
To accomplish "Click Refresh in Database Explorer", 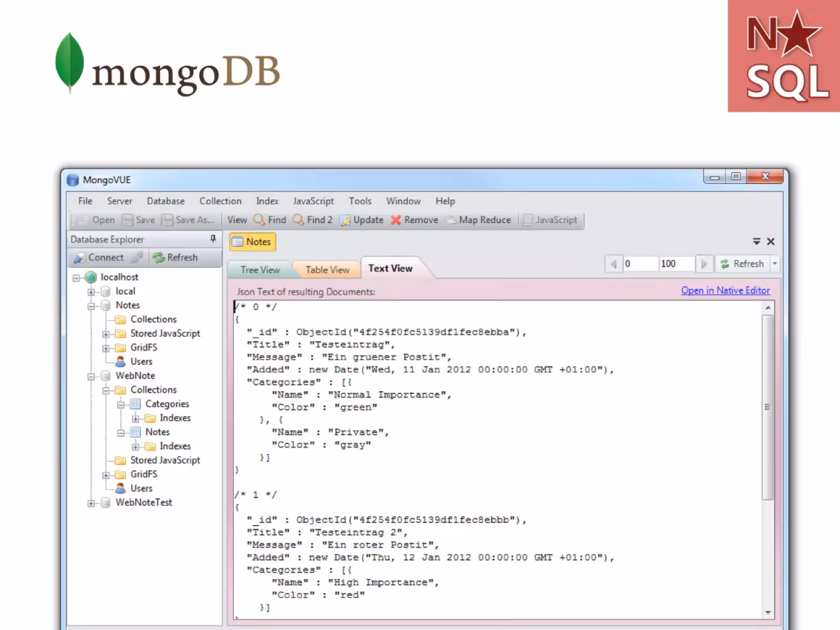I will click(x=175, y=257).
